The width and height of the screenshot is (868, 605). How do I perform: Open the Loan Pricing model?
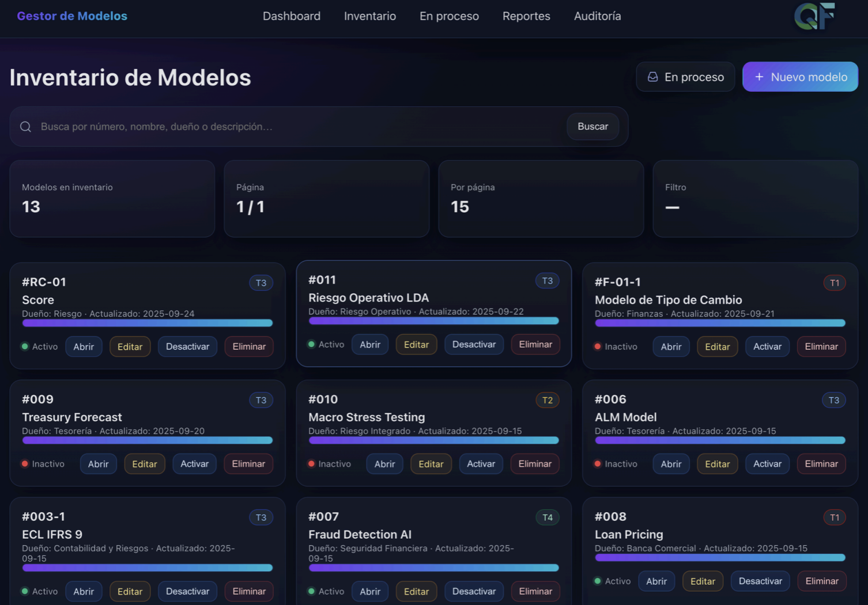coord(656,581)
